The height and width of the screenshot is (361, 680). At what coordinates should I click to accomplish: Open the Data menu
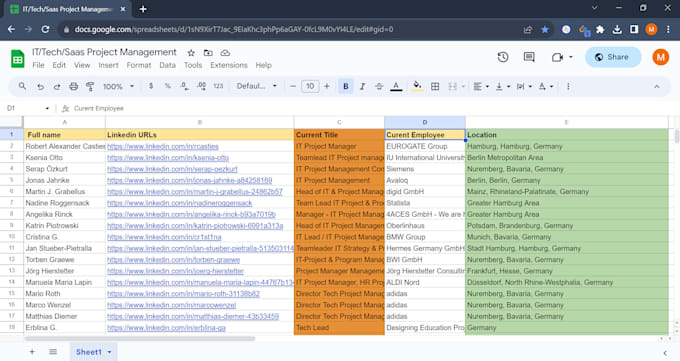[x=167, y=65]
